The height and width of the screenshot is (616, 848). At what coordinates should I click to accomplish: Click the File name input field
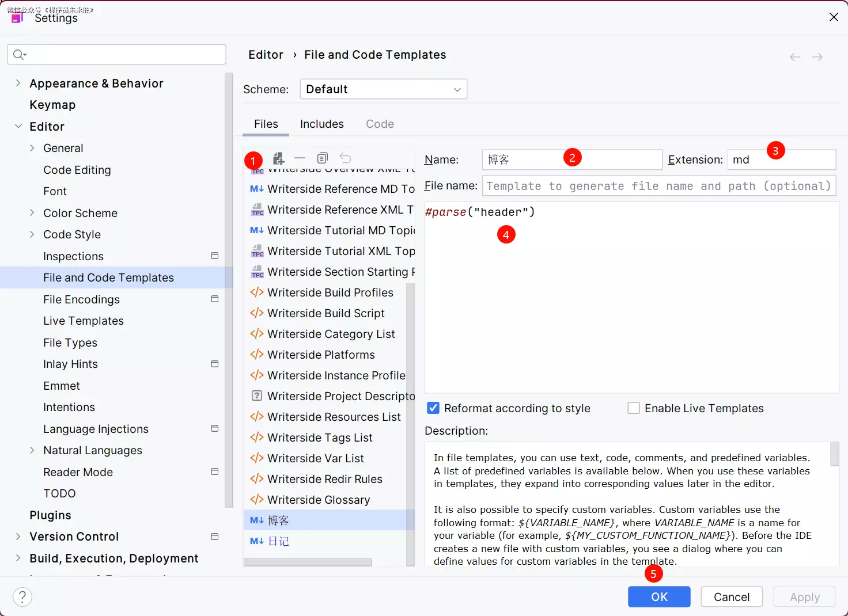click(x=658, y=186)
